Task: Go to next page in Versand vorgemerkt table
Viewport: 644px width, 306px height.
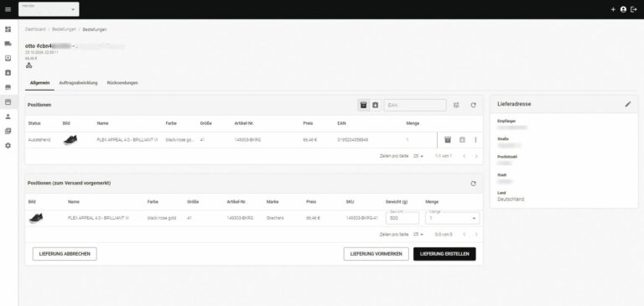Action: coord(476,234)
